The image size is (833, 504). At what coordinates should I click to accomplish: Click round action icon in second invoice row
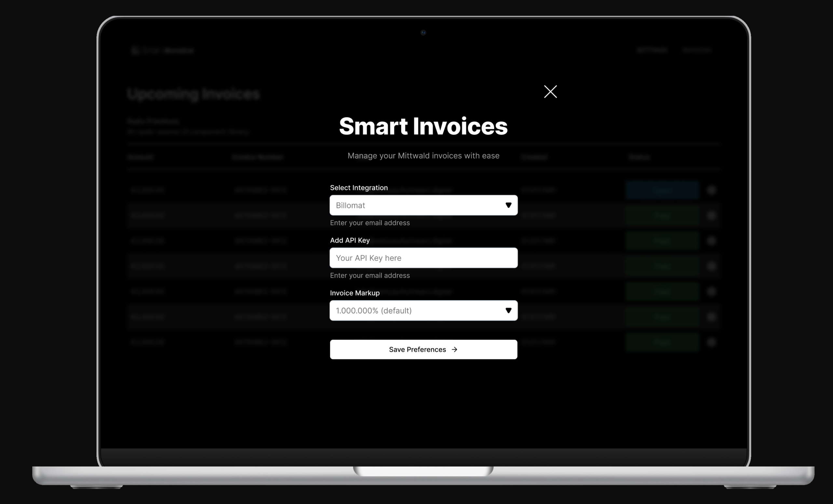pyautogui.click(x=711, y=216)
